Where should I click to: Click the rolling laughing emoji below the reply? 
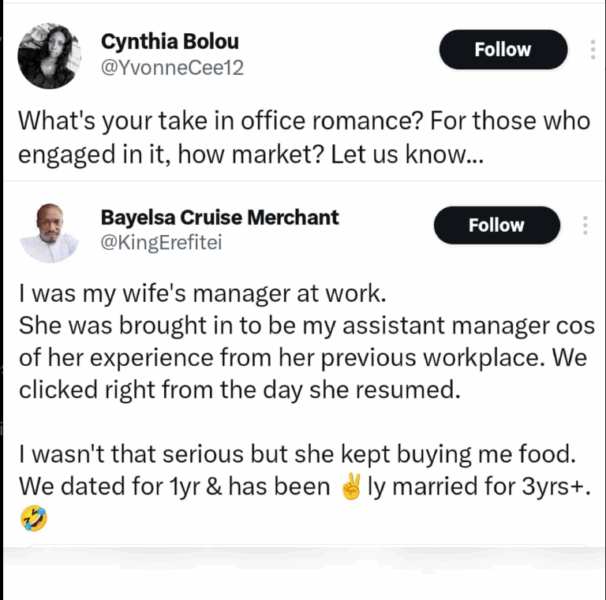(32, 519)
